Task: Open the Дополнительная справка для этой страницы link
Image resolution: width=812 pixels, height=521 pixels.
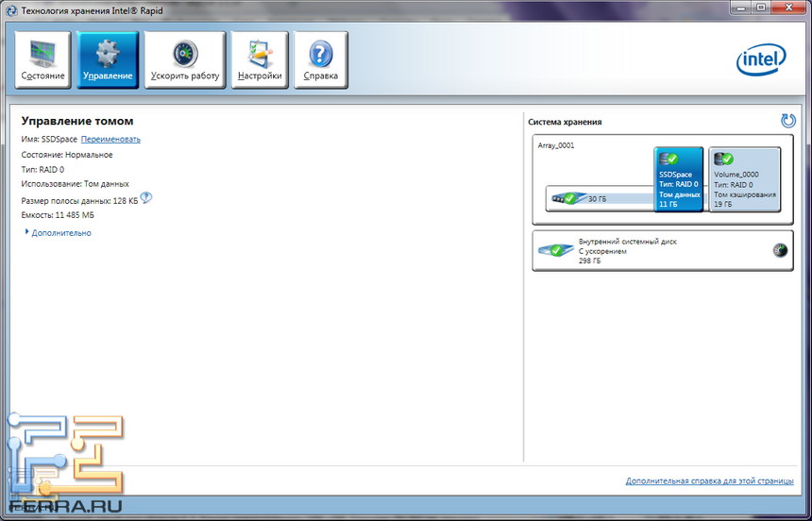Action: [x=709, y=481]
